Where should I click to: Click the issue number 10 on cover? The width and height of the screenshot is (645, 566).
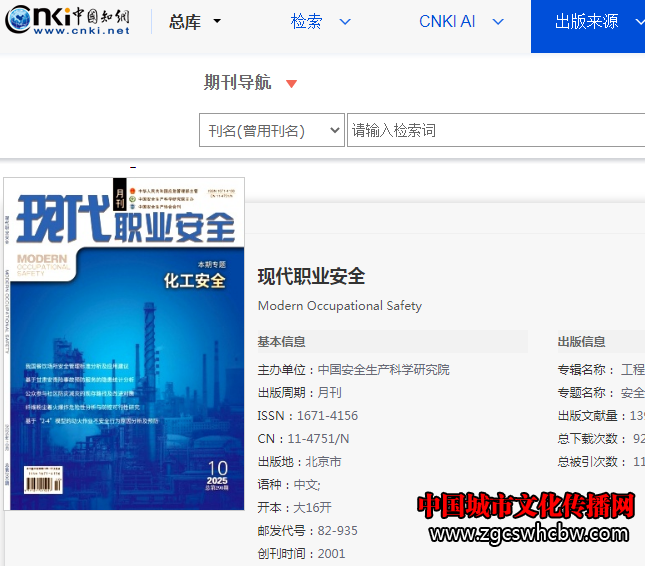click(217, 467)
